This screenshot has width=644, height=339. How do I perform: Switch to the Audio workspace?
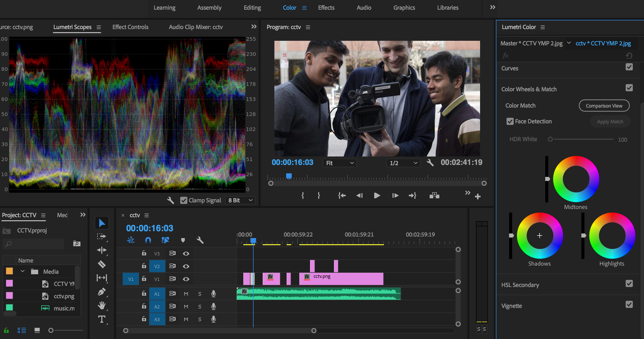364,8
